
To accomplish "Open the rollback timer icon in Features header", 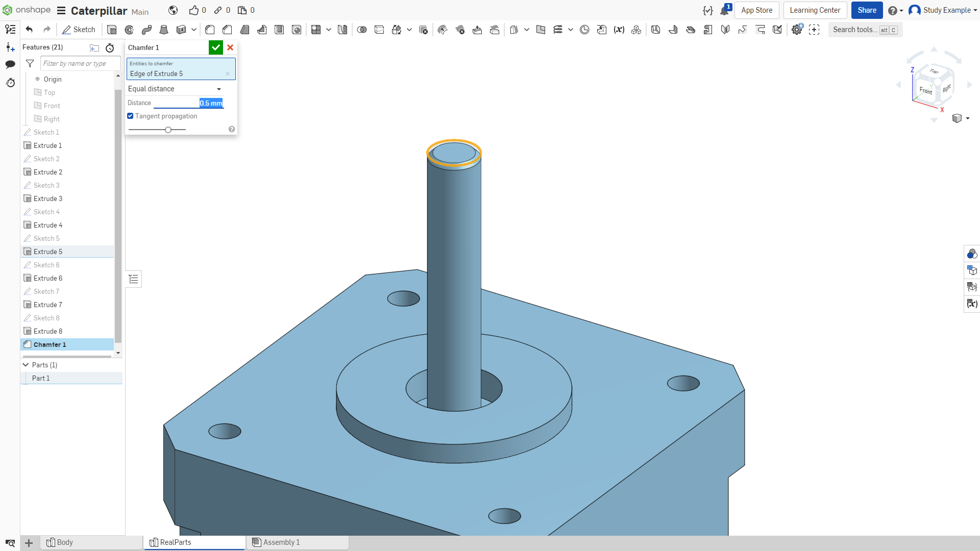I will 110,48.
